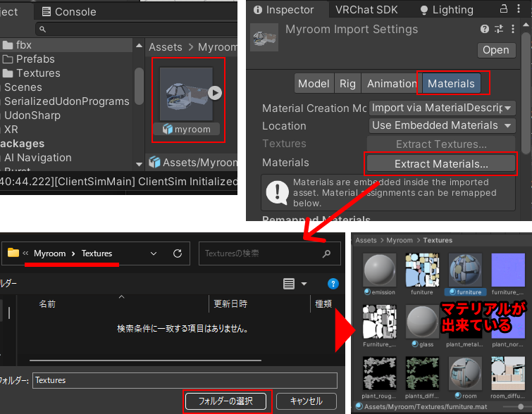The height and width of the screenshot is (414, 532).
Task: Open the import settings preset icon
Action: click(x=499, y=29)
